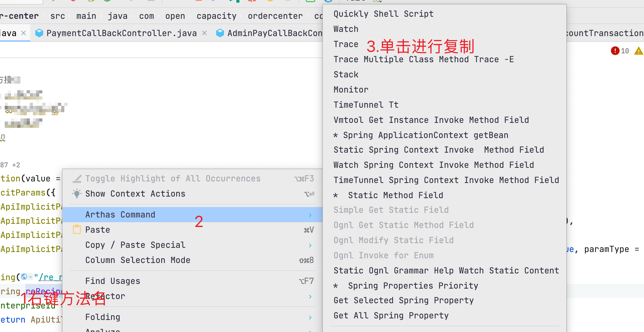The image size is (644, 332).
Task: Click the yellow warning triangle icon
Action: point(639,51)
